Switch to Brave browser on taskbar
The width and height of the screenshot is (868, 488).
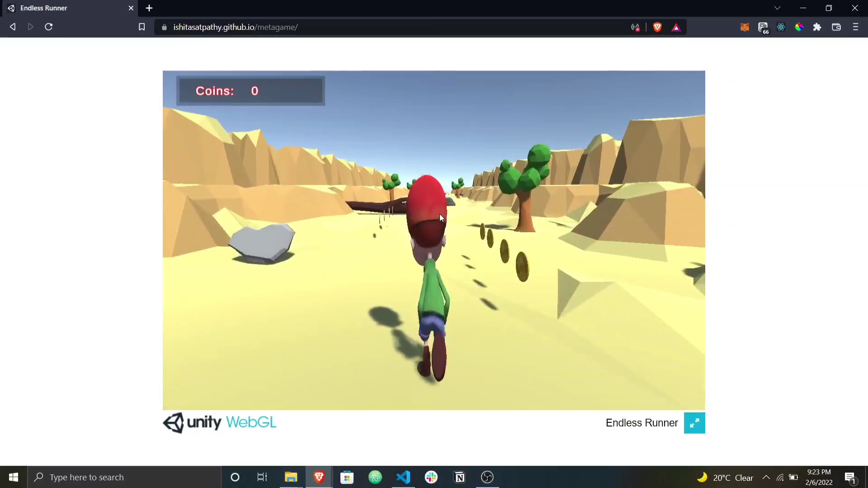[319, 477]
